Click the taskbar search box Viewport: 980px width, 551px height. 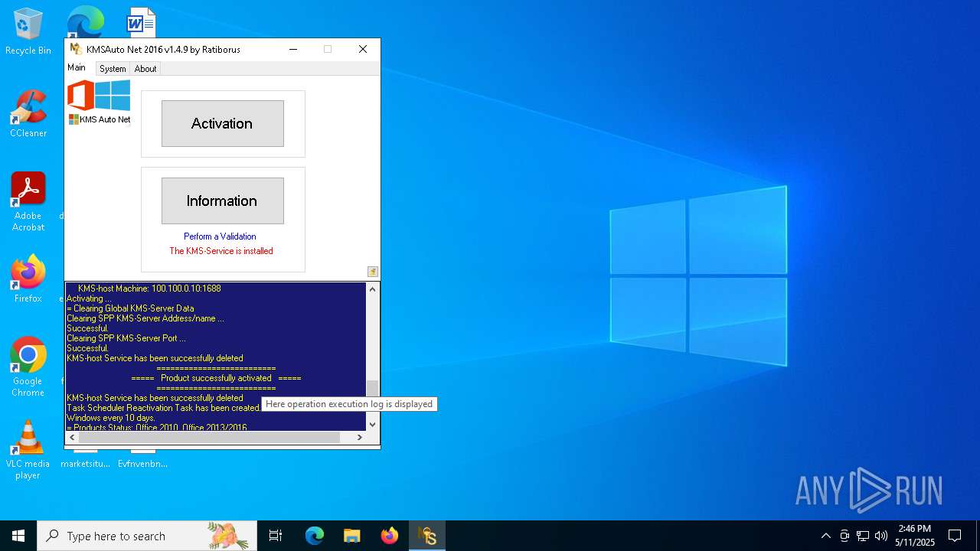click(x=147, y=536)
